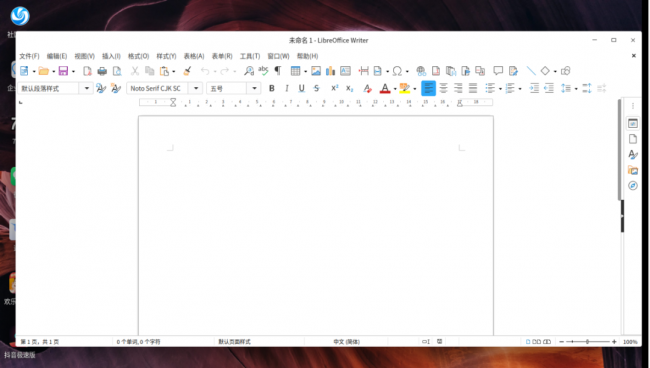Viewport: 650px width, 368px height.
Task: Open Find and Replace icon
Action: coord(249,71)
